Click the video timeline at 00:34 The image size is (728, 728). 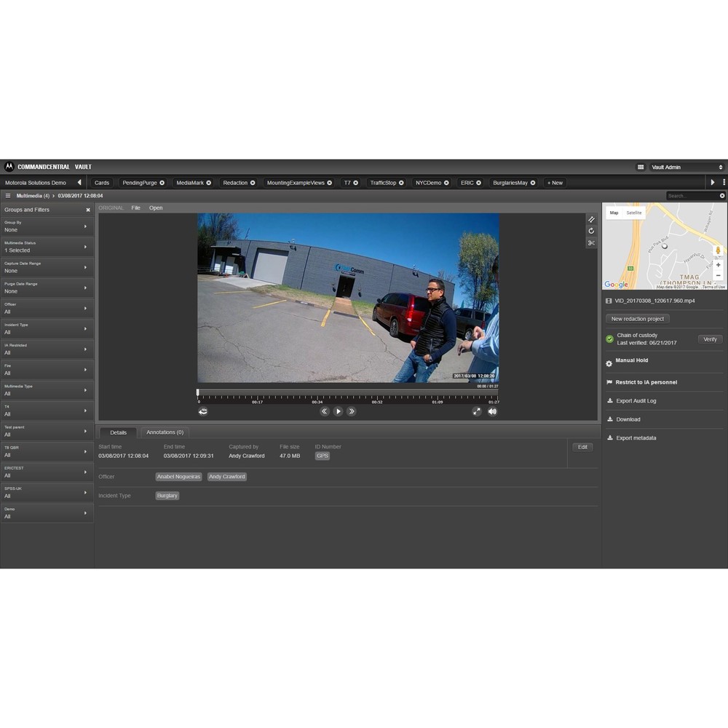coord(317,397)
